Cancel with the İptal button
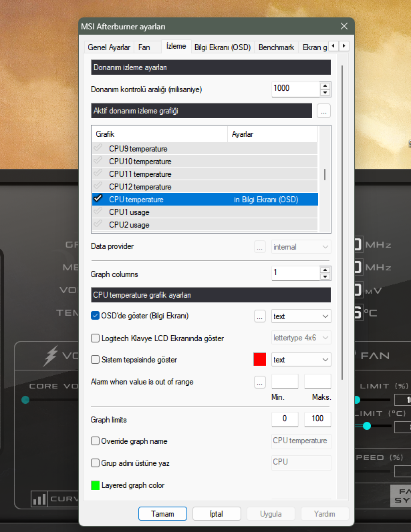Screen dimensions: 411x532 [217, 514]
